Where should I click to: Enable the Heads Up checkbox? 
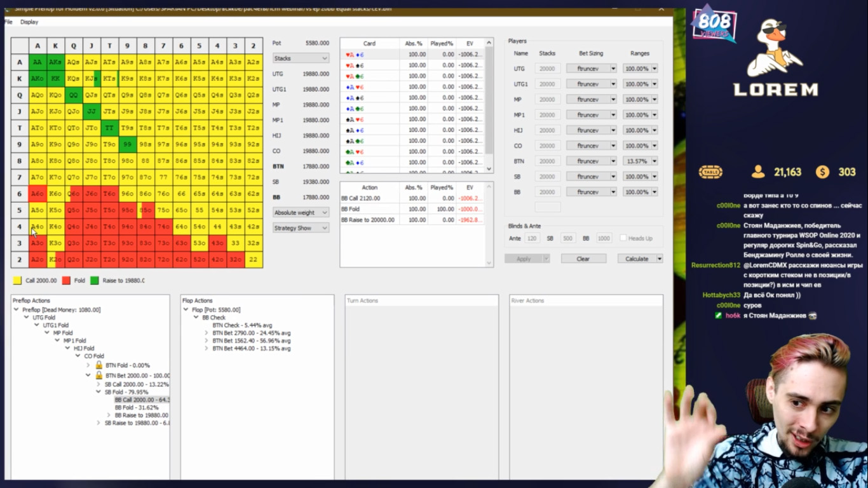click(x=623, y=238)
